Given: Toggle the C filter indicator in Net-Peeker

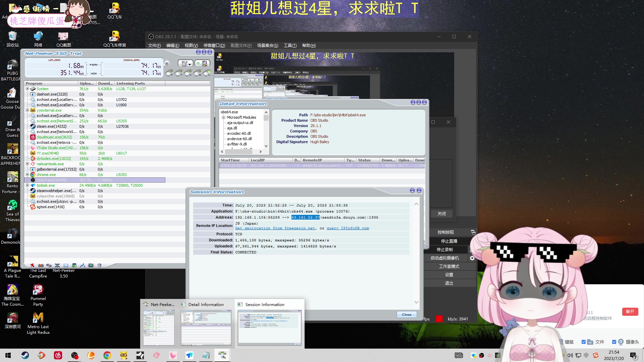Looking at the screenshot, I should [187, 73].
